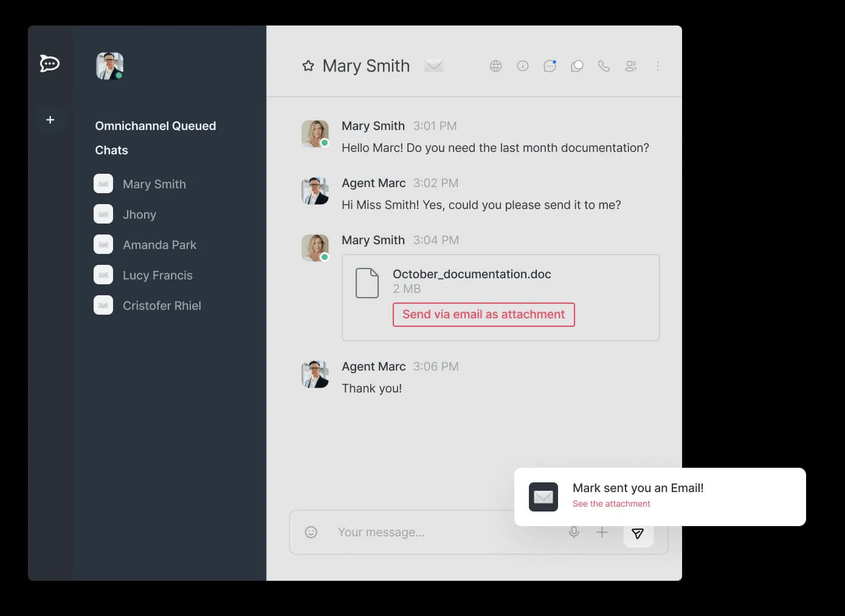Click Agent Marc name at 3:02 PM
This screenshot has height=616, width=845.
pos(374,183)
